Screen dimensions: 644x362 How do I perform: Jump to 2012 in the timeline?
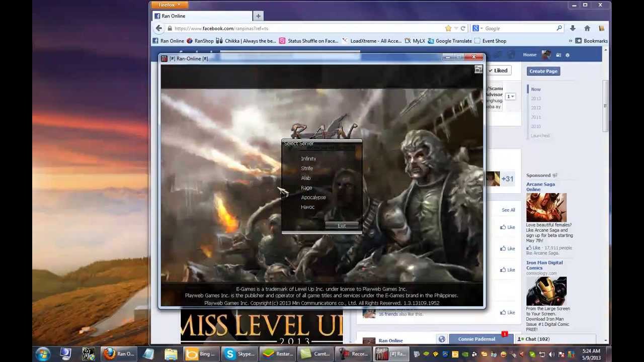(x=536, y=108)
